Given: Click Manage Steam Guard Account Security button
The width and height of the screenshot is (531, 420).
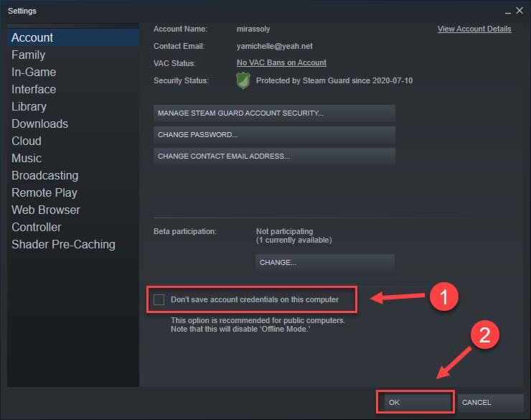Looking at the screenshot, I should pos(274,113).
